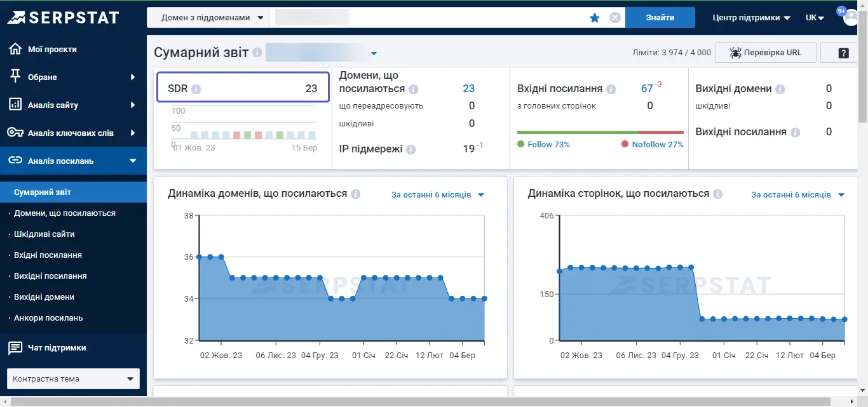Click the Follow/Nofollow percentage bar

pos(599,131)
